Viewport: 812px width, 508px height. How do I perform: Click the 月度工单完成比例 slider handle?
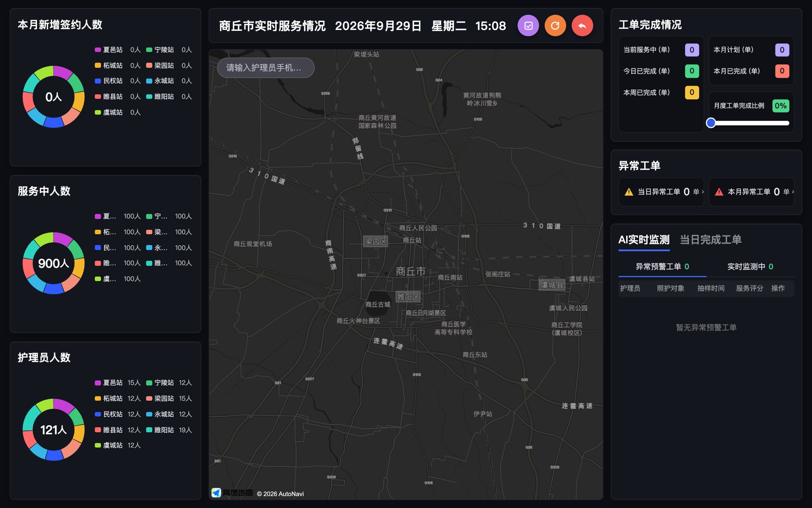711,123
